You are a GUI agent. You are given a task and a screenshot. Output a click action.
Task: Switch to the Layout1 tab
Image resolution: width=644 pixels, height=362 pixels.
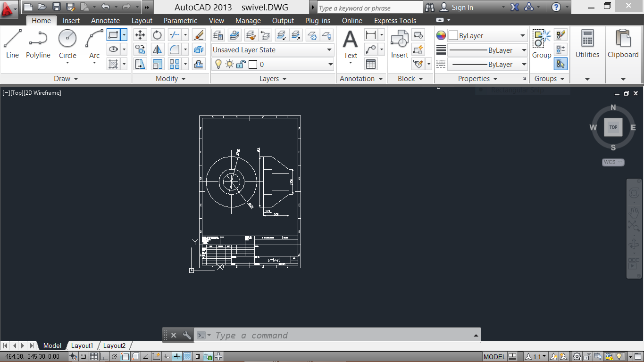(82, 346)
